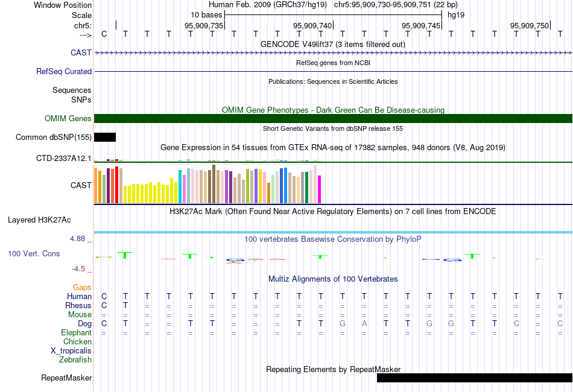Click the black RepeatMasker repeat element block
573x392 pixels.
475,378
